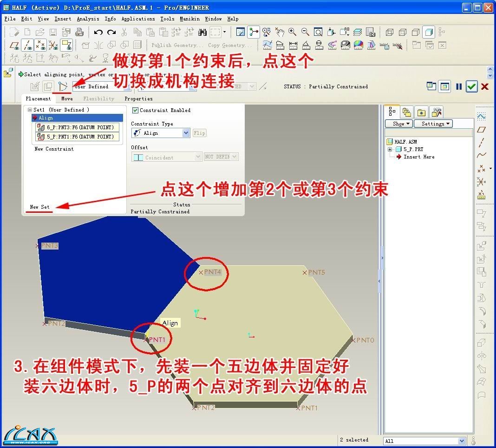
Task: Uncheck the Constraint Enabled checkbox
Action: [136, 110]
